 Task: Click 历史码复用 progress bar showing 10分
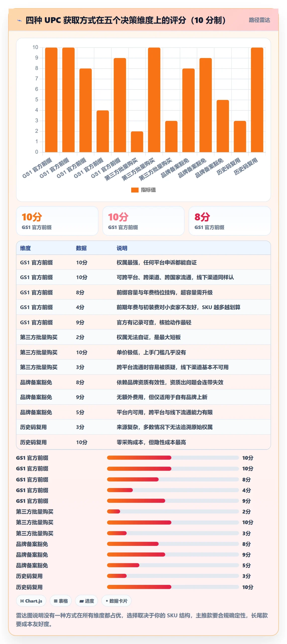[x=173, y=587]
